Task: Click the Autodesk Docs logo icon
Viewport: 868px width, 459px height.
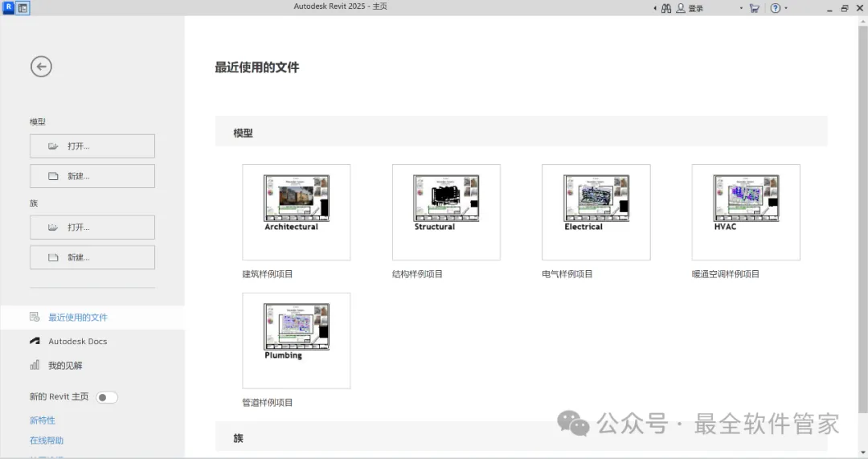Action: (x=35, y=341)
